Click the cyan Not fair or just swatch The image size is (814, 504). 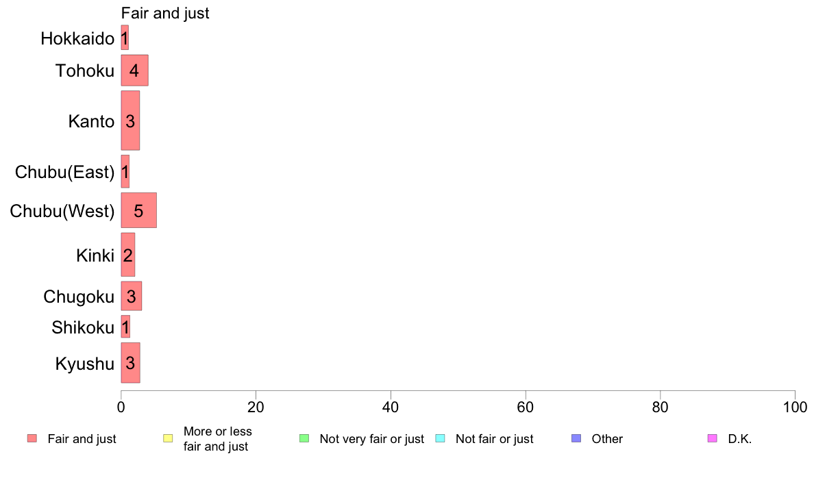coord(440,438)
